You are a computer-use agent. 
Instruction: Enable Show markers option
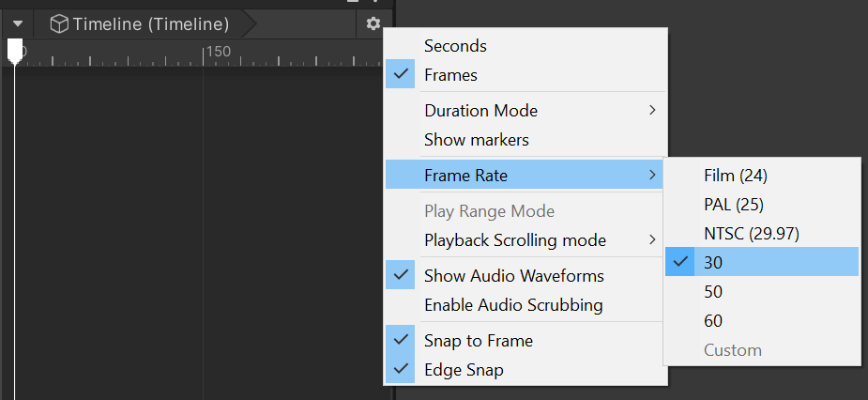click(x=477, y=140)
